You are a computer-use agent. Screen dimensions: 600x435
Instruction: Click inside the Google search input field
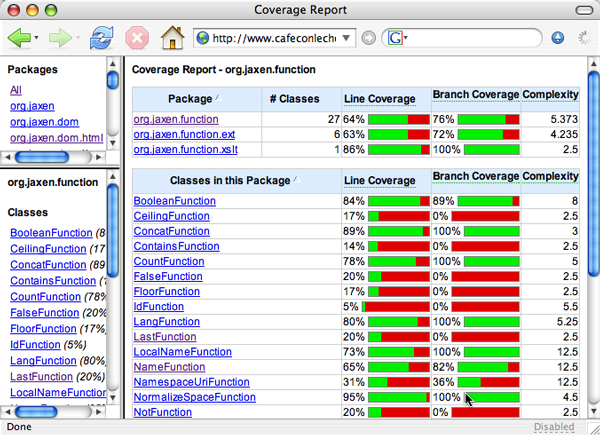(470, 38)
